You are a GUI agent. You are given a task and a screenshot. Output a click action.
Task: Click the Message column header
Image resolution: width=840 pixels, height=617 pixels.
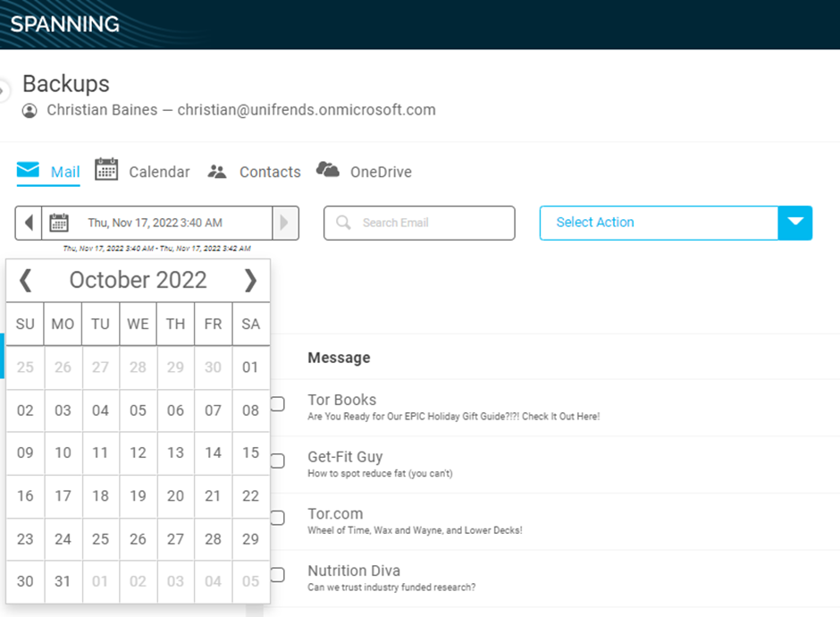tap(339, 358)
